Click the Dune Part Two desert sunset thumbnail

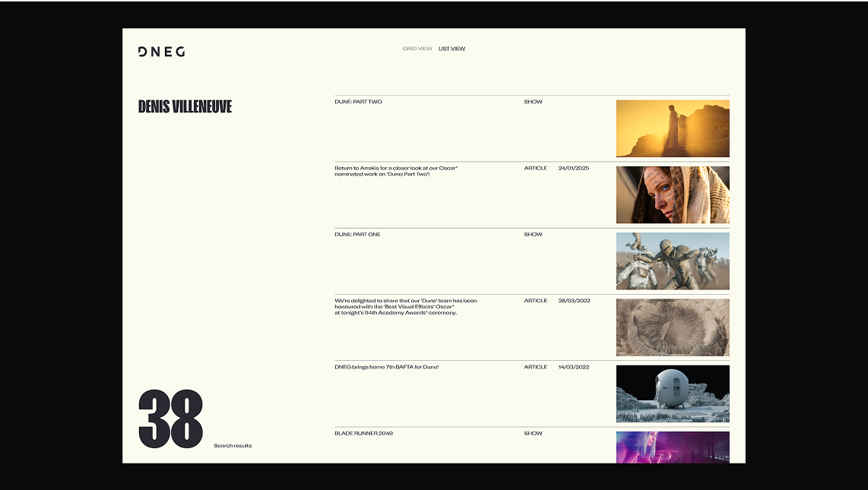coord(673,128)
